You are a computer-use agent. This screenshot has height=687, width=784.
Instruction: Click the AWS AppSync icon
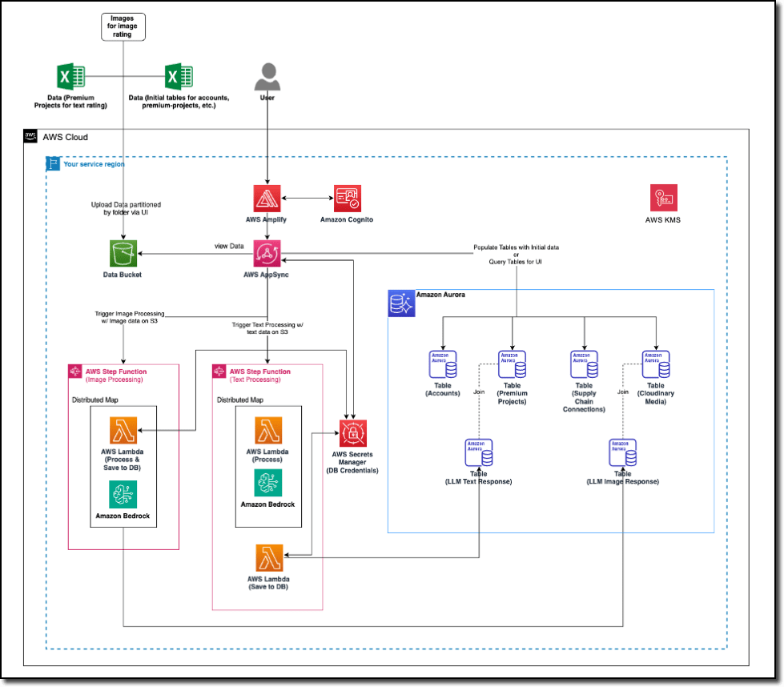pyautogui.click(x=267, y=254)
